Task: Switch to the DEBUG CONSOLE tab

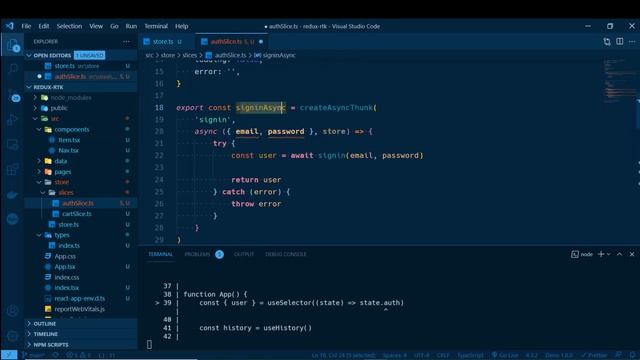Action: tap(286, 254)
